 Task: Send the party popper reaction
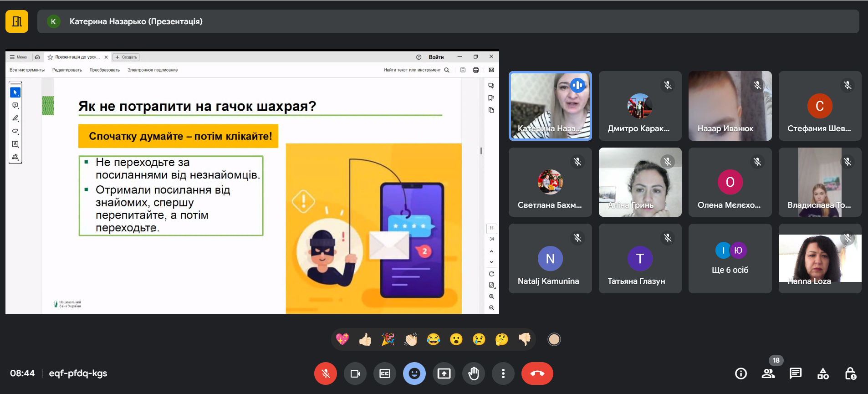[388, 339]
